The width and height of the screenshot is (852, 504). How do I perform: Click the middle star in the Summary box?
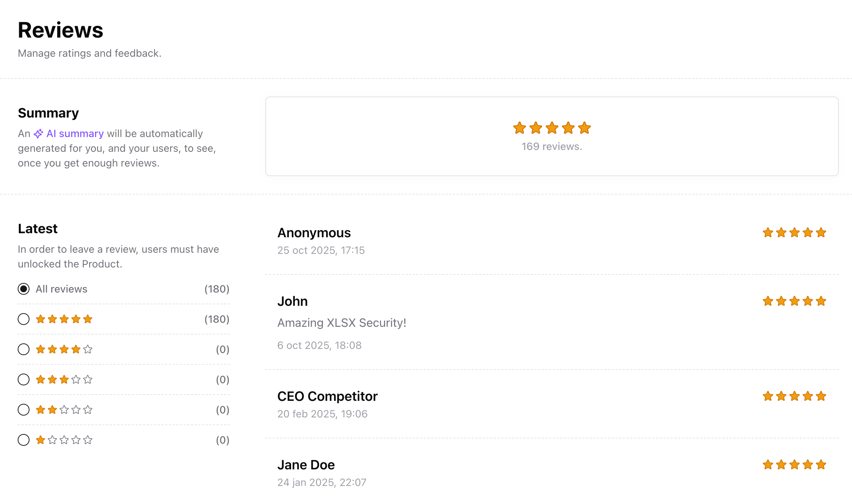tap(552, 128)
